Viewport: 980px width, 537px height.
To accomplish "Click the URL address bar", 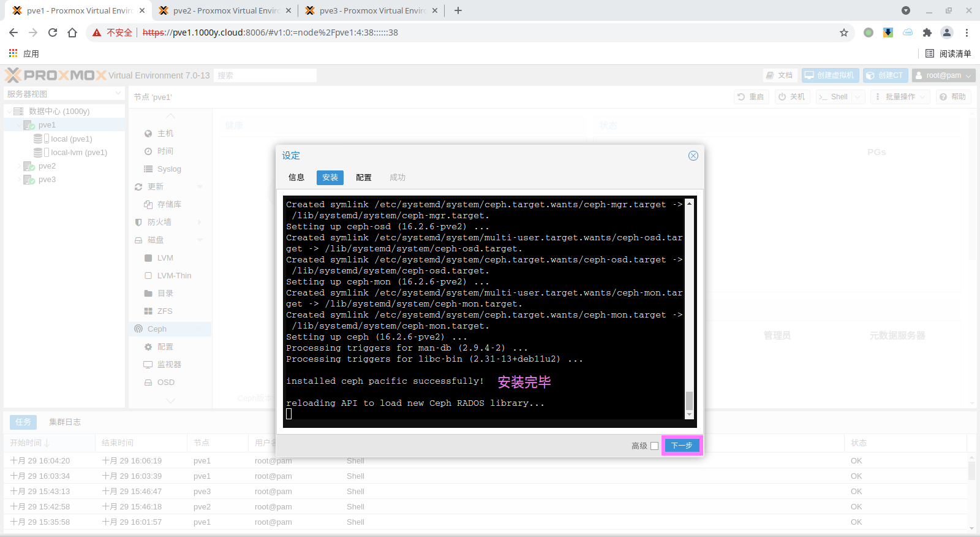I will (x=490, y=32).
